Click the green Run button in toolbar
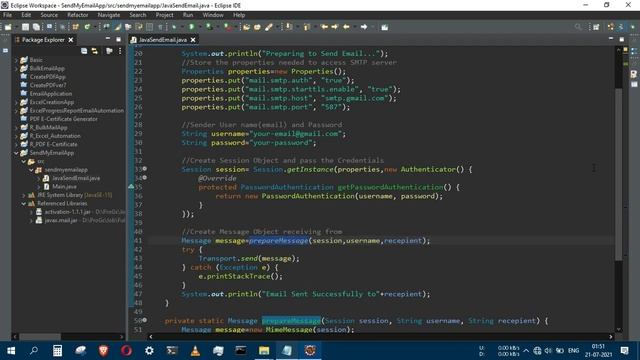This screenshot has height=360, width=640. click(191, 27)
